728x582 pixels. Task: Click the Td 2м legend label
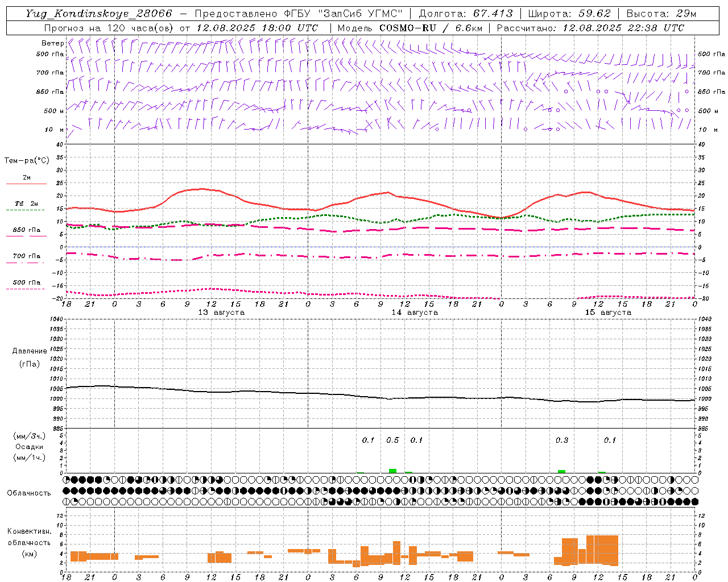point(26,203)
